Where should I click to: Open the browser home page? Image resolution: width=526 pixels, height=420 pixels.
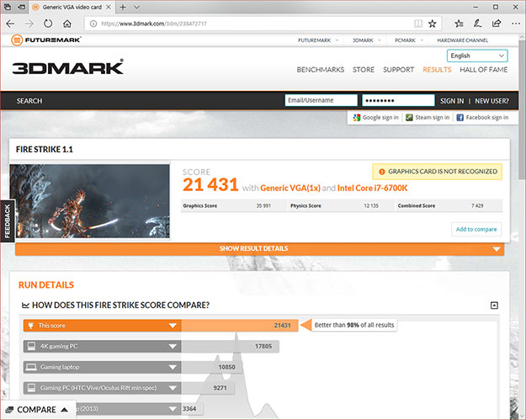[67, 24]
